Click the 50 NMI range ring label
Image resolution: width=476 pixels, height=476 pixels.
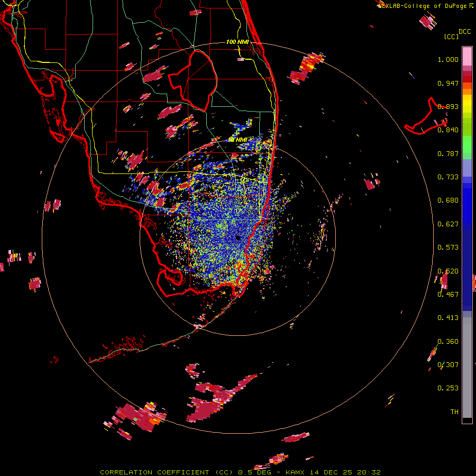coord(237,140)
